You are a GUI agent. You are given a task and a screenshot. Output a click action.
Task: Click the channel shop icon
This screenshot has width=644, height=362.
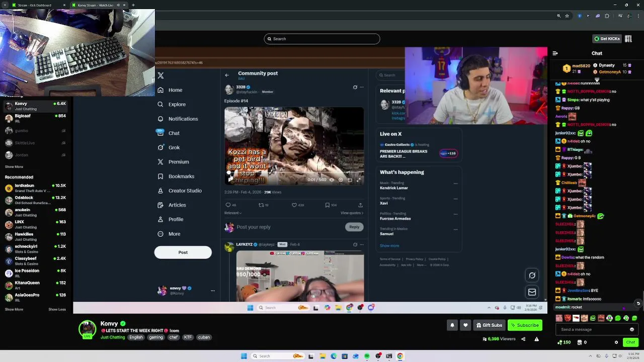pyautogui.click(x=580, y=342)
